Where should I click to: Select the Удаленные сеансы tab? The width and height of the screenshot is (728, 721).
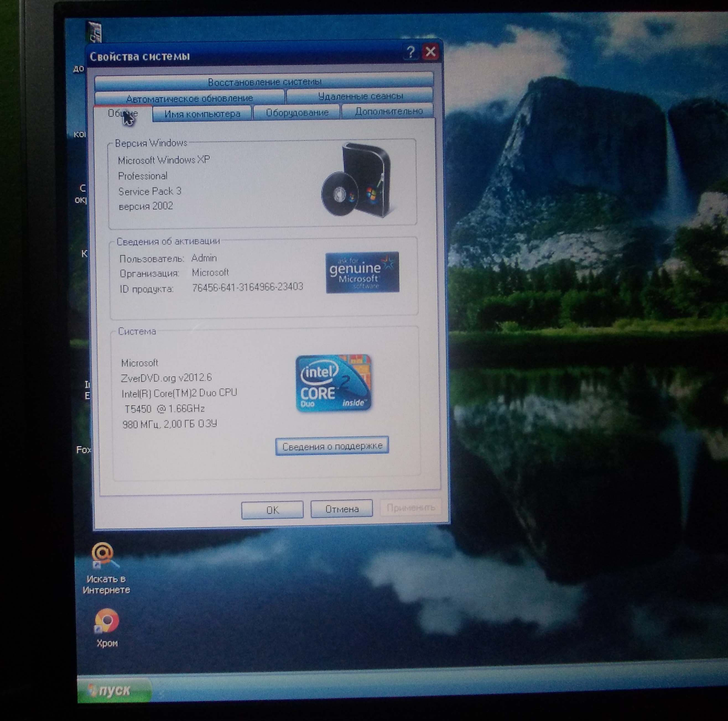(x=360, y=96)
